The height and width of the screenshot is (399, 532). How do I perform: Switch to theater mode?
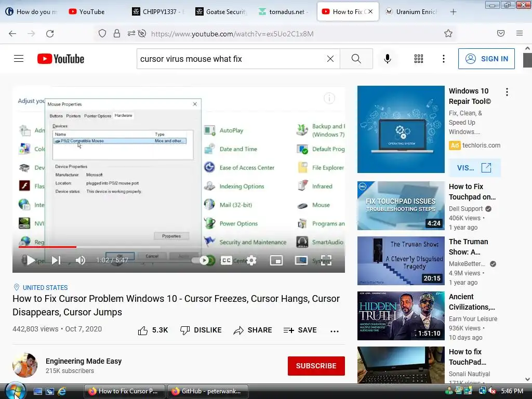(301, 260)
